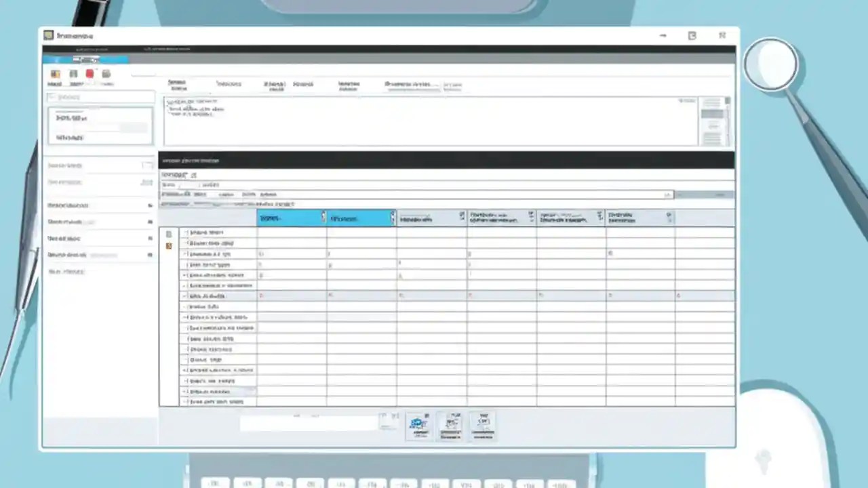Image resolution: width=868 pixels, height=488 pixels.
Task: Click the application logo icon in the title bar
Action: [49, 35]
